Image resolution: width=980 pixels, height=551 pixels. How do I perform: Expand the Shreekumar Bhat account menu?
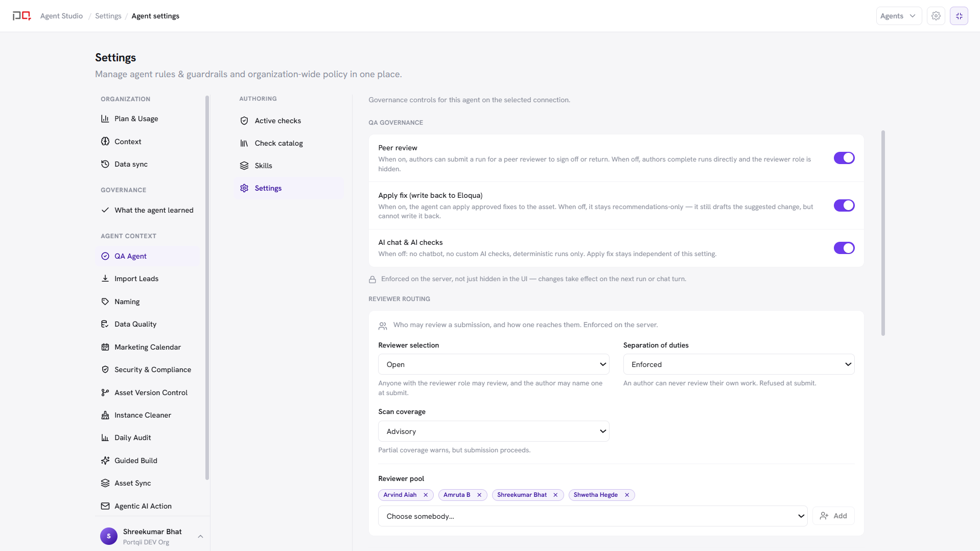pos(200,536)
